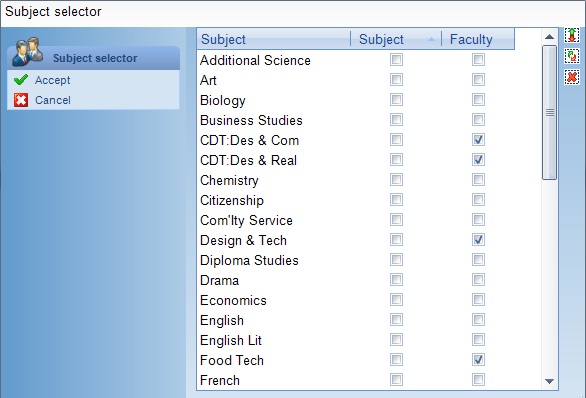The height and width of the screenshot is (398, 586).
Task: Click the green Accept checkmark icon
Action: [x=21, y=80]
